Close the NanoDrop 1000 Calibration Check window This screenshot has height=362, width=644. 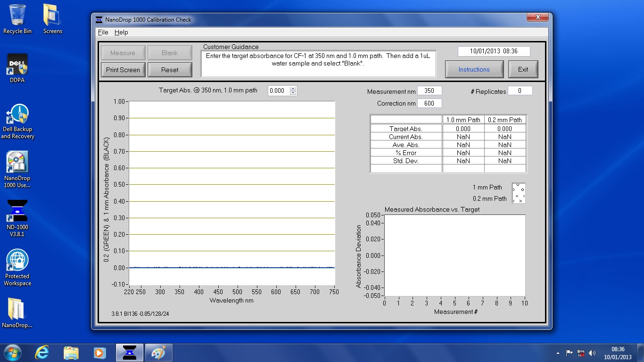537,18
